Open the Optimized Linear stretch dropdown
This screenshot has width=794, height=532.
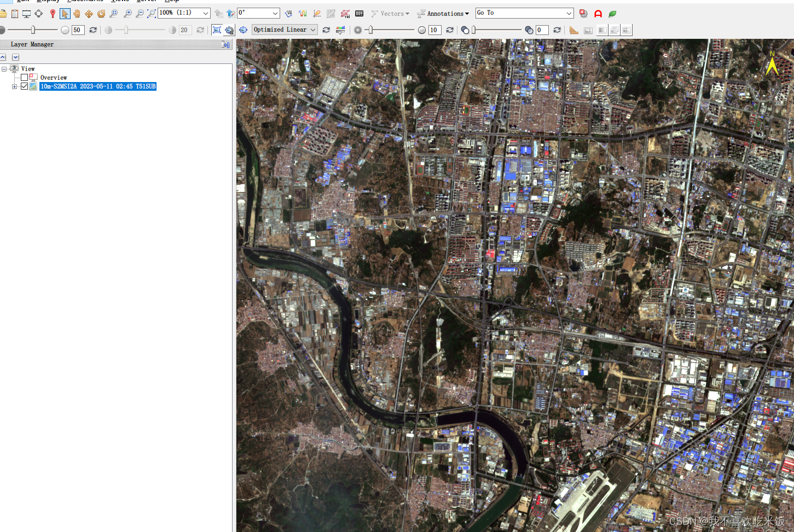285,30
